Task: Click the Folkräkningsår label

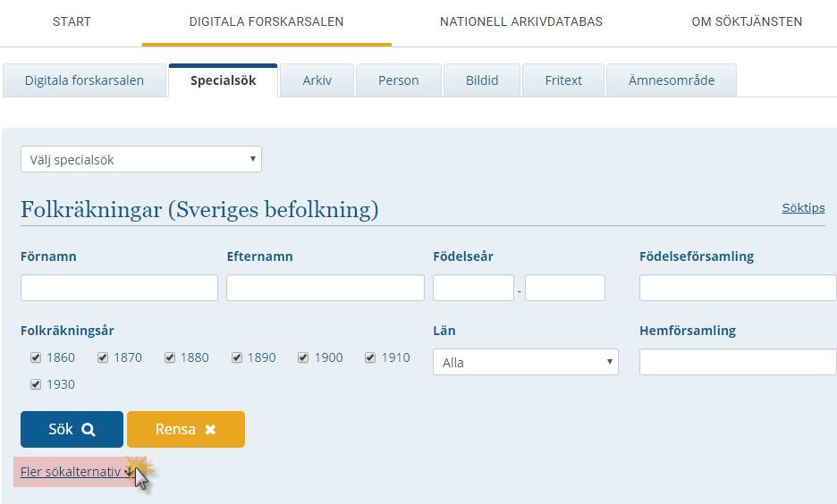Action: [67, 331]
